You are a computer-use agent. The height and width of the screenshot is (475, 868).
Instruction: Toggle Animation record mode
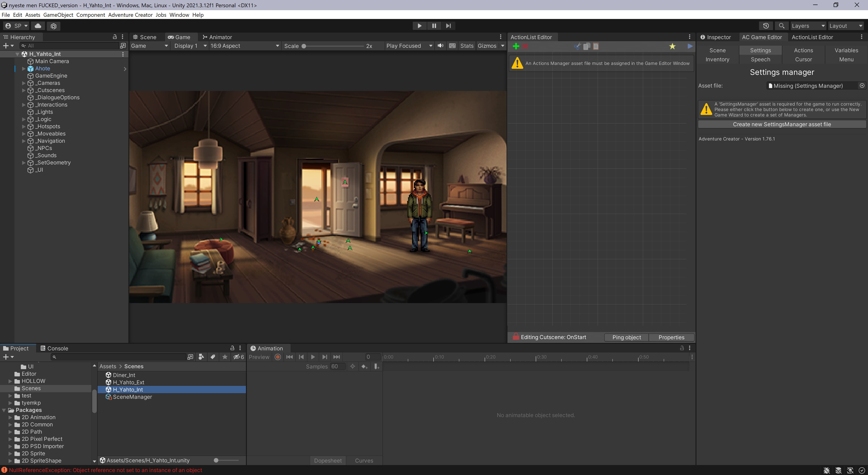tap(278, 357)
